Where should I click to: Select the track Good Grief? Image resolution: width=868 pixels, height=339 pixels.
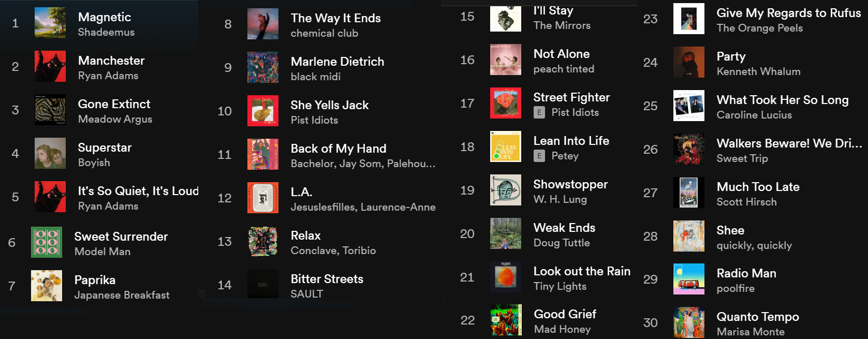[x=565, y=314]
